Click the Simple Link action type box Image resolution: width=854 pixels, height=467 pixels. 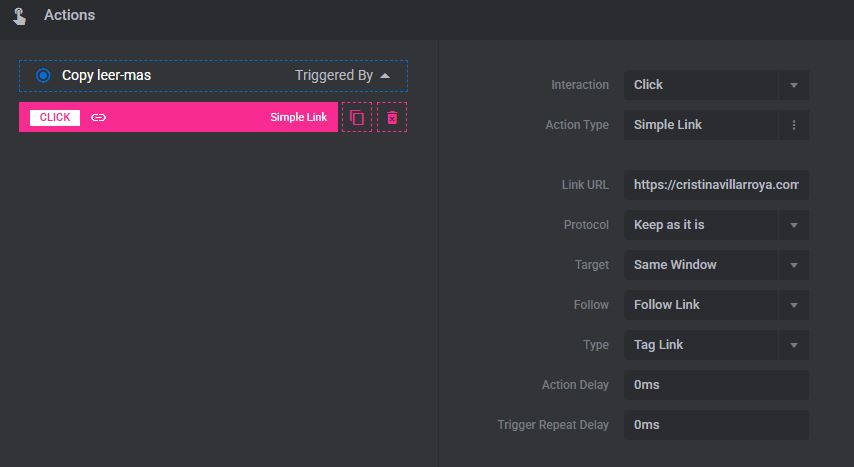(700, 125)
